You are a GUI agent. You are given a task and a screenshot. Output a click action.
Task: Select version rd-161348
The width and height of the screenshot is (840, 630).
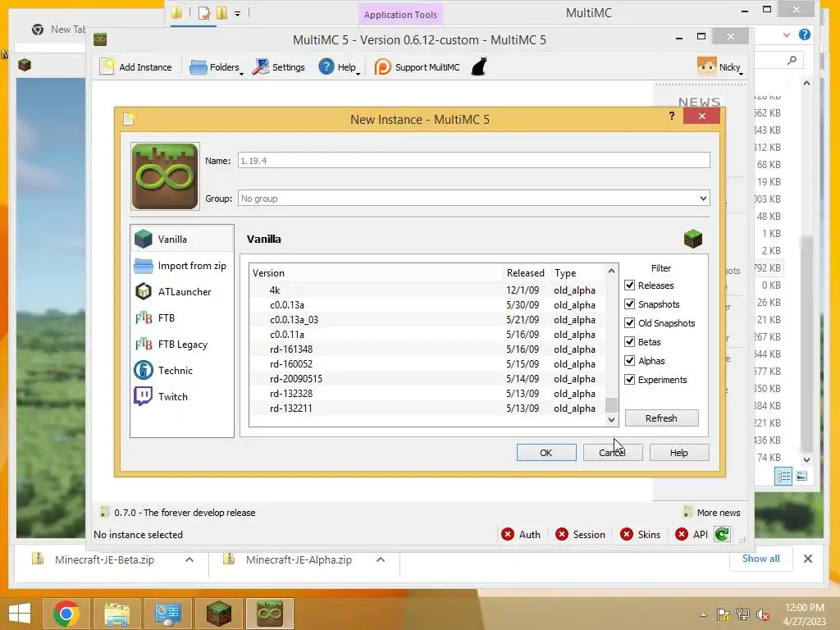click(427, 349)
